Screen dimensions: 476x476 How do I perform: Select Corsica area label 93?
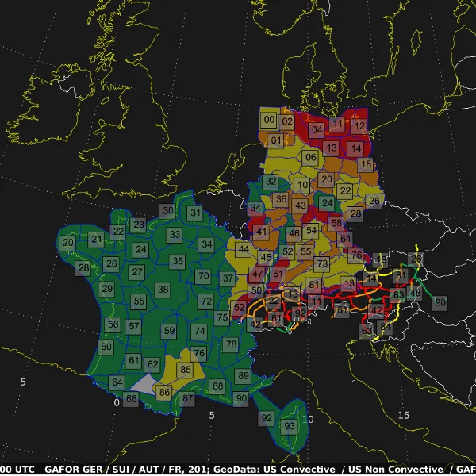pyautogui.click(x=289, y=427)
